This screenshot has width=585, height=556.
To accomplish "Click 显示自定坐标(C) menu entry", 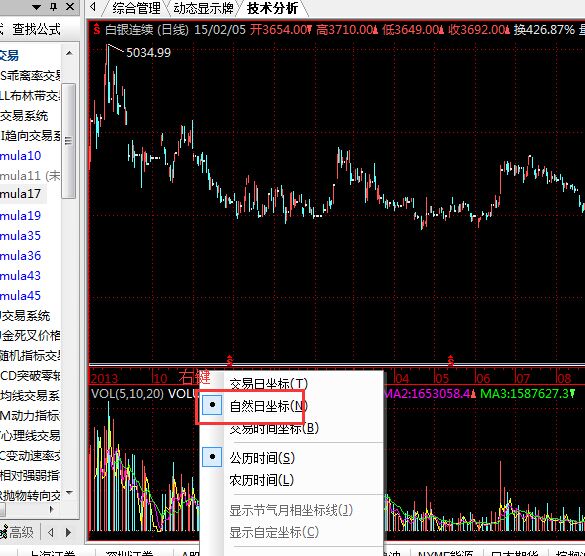I will coord(274,532).
